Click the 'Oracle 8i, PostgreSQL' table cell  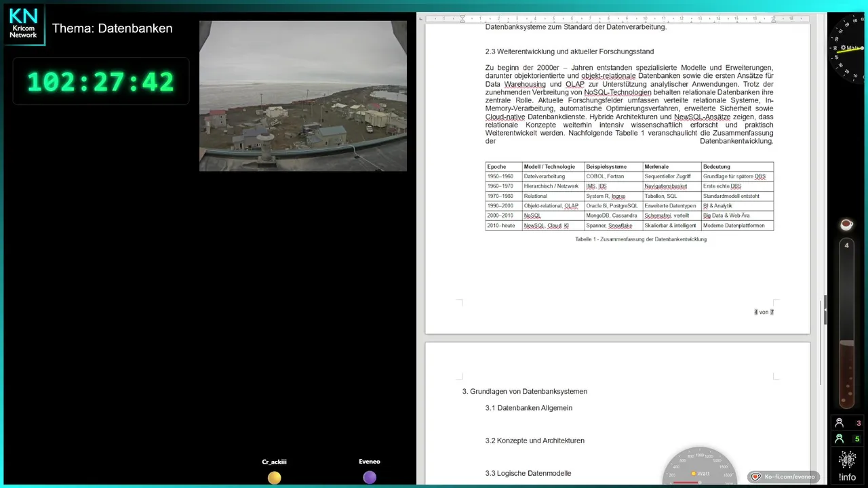[x=614, y=205]
